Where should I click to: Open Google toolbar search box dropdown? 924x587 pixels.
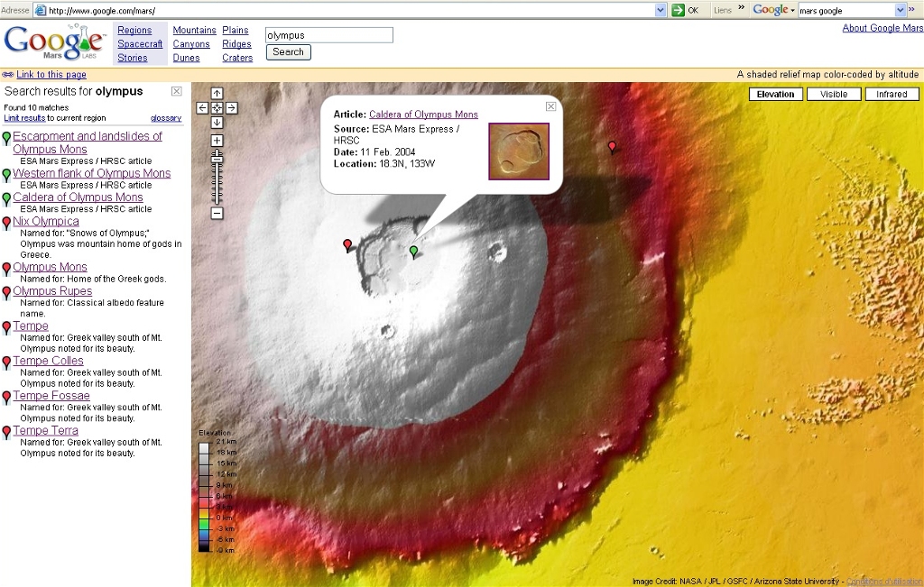click(900, 10)
